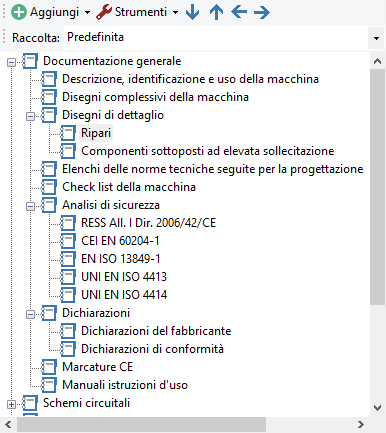386x433 pixels.
Task: Click the Ripari item icon
Action: tap(68, 133)
